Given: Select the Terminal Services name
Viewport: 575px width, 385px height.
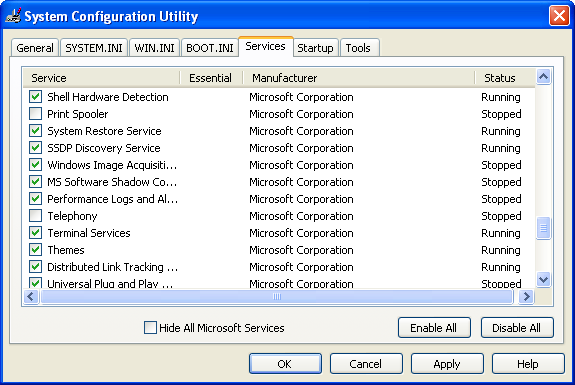Looking at the screenshot, I should tap(89, 233).
